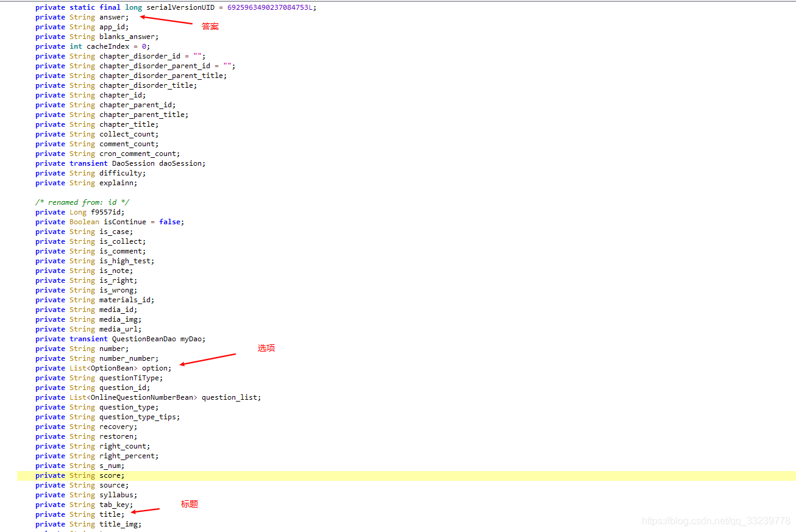Click the is_collect field line
The width and height of the screenshot is (796, 532).
point(91,241)
